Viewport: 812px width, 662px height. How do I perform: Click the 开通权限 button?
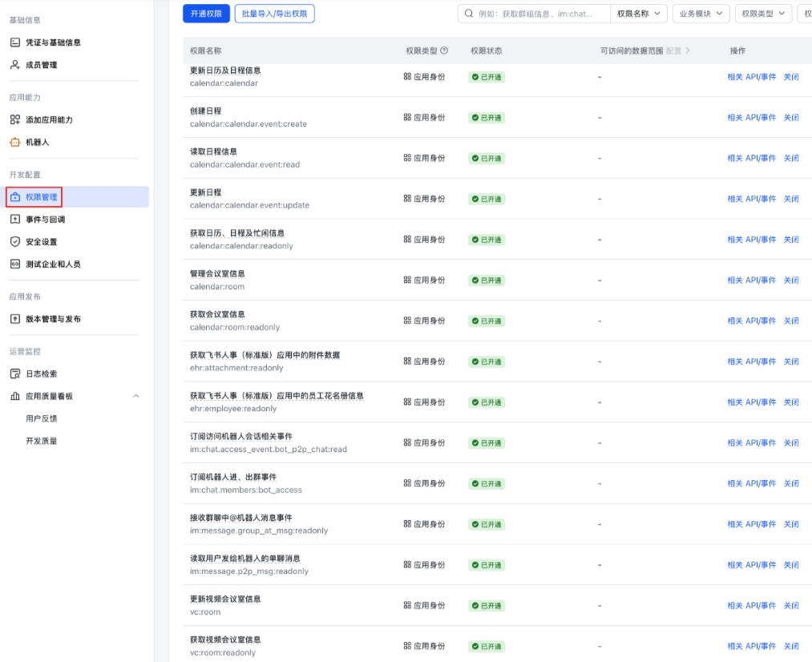pyautogui.click(x=206, y=14)
